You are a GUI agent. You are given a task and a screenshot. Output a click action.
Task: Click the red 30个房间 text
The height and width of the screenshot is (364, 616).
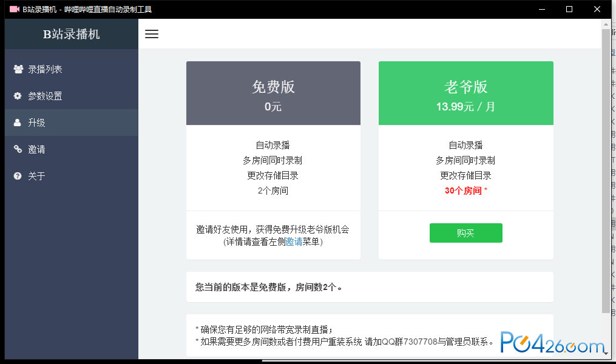coord(463,191)
